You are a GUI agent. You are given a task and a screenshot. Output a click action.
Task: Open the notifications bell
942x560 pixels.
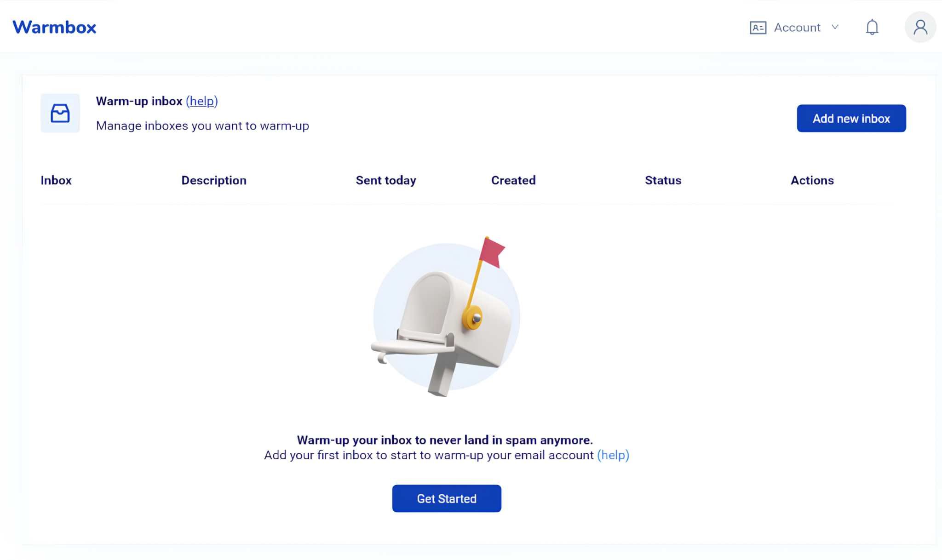tap(872, 27)
